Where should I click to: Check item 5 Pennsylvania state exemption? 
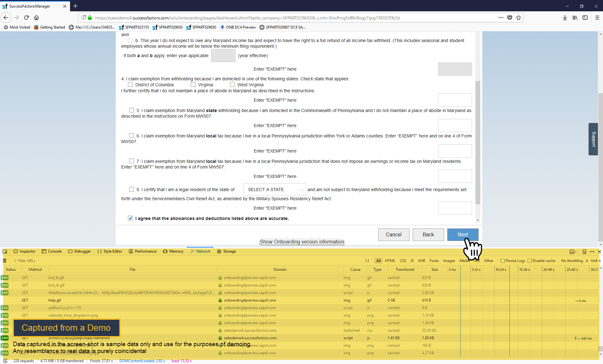click(132, 110)
